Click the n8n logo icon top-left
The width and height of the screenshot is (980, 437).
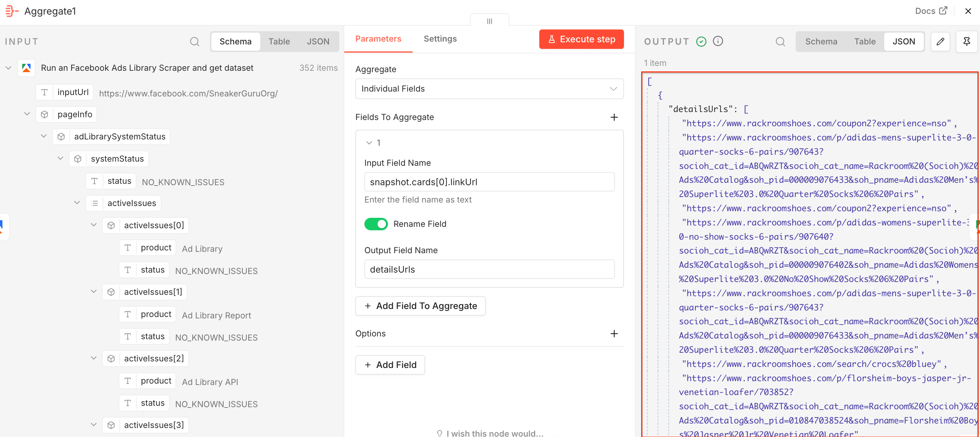pos(11,11)
